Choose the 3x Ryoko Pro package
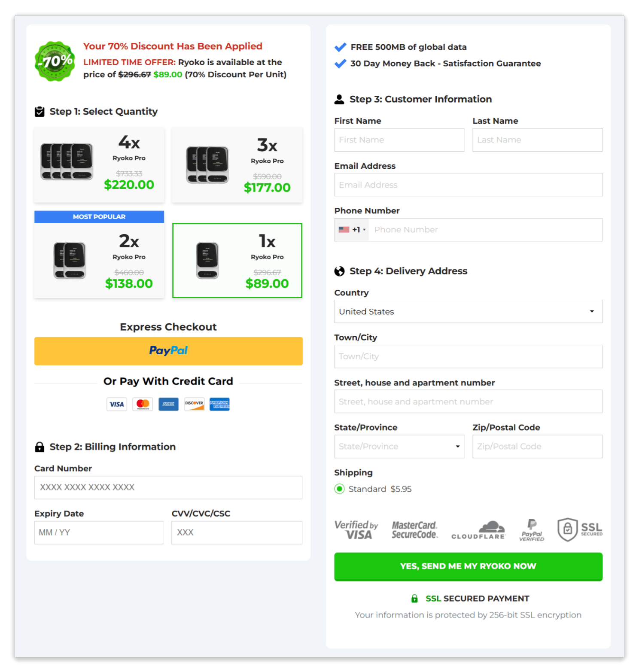 (237, 164)
